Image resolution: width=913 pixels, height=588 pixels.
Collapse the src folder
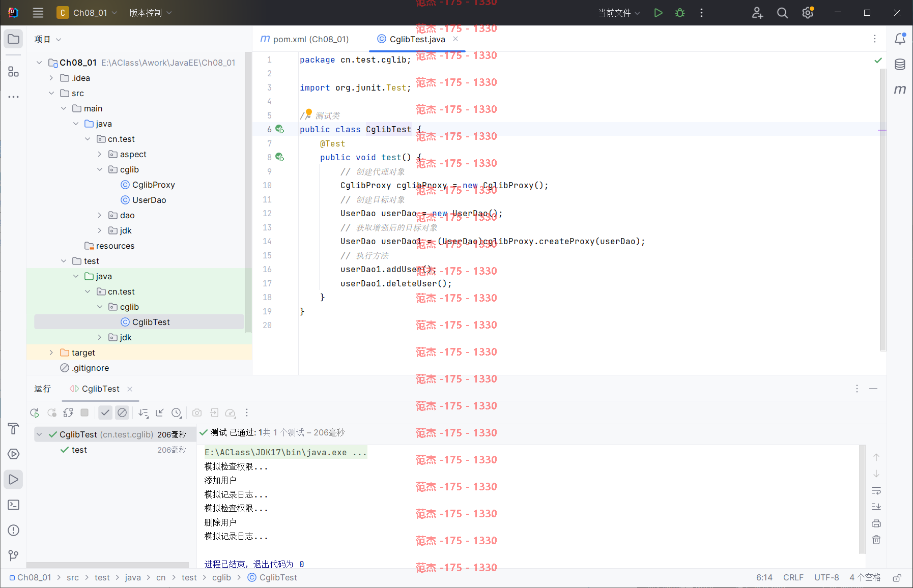(51, 93)
